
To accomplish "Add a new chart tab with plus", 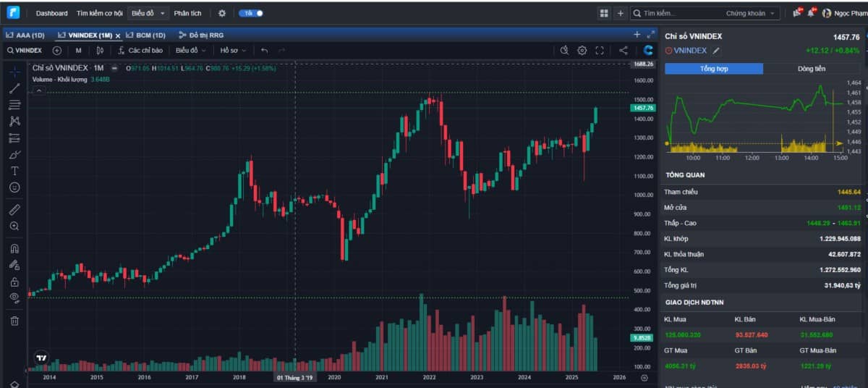I will [x=637, y=34].
